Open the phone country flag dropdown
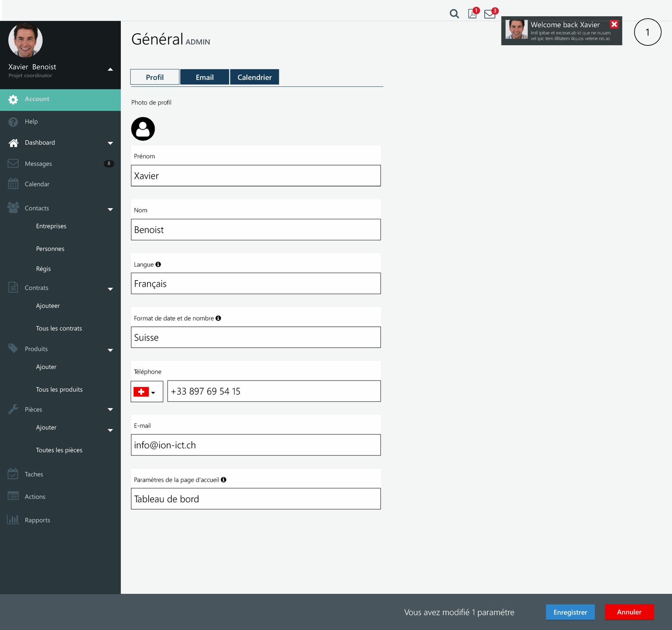 [x=146, y=391]
